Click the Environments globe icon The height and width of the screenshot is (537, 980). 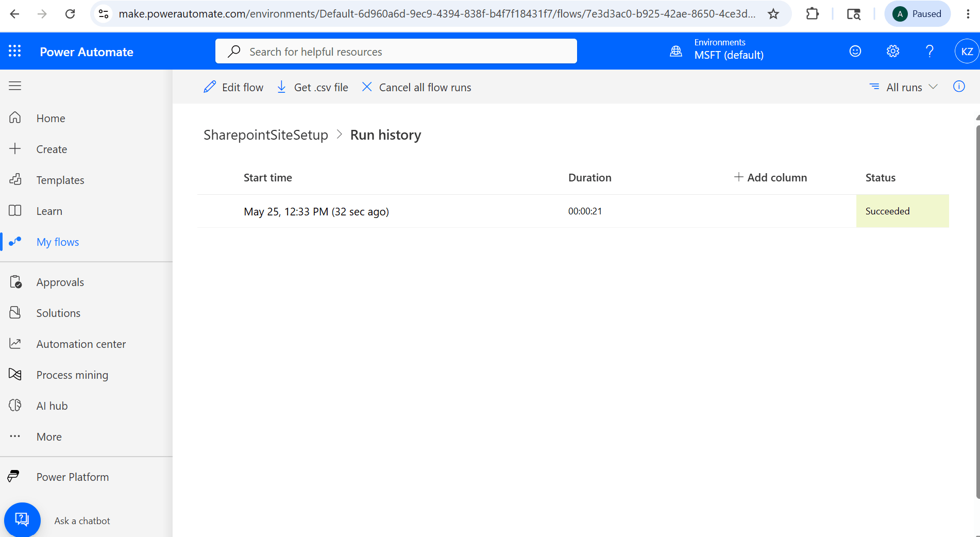[676, 51]
